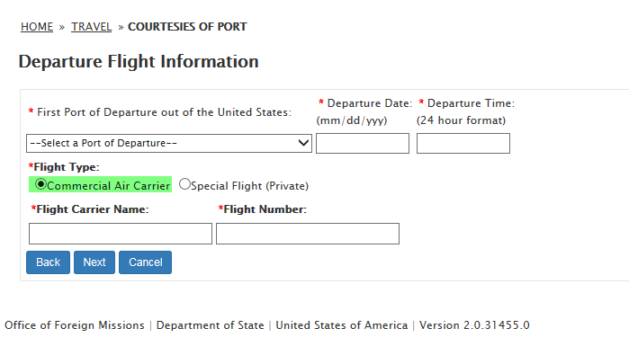Open the TRAVEL breadcrumb link
This screenshot has width=629, height=364.
[92, 27]
